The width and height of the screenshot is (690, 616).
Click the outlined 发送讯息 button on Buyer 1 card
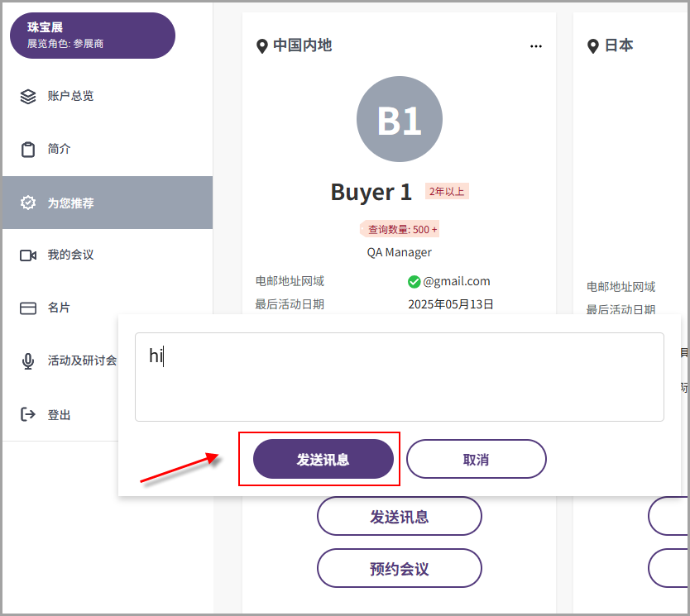click(x=399, y=518)
